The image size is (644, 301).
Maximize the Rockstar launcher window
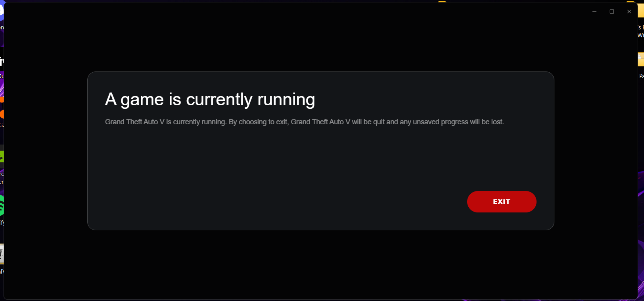(x=612, y=12)
